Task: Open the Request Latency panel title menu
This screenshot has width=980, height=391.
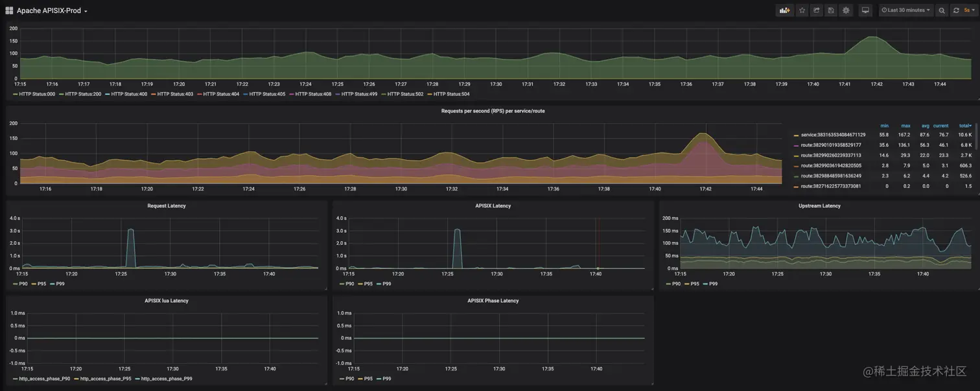Action: [x=167, y=206]
